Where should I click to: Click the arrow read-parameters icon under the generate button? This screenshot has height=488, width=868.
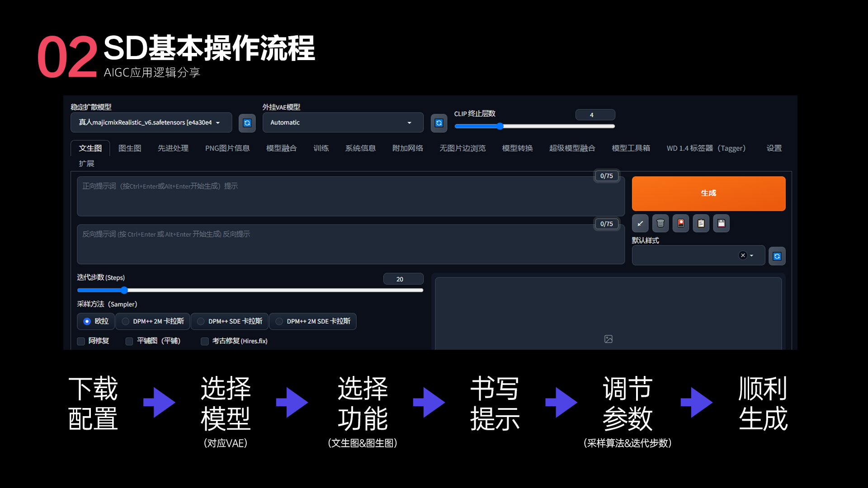click(640, 223)
